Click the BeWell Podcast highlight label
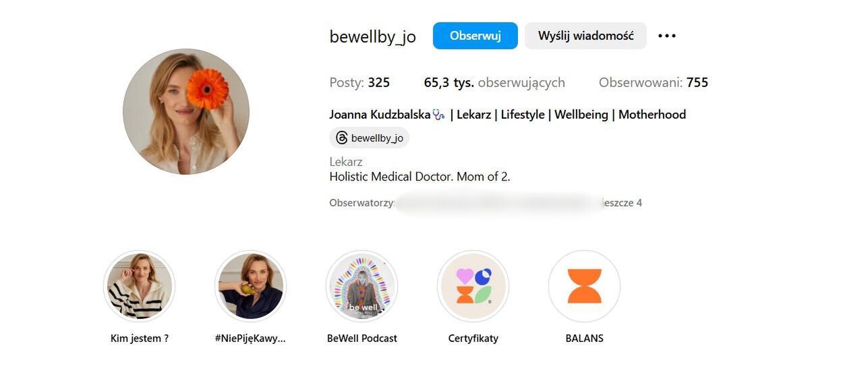Screen dimensions: 868x385 [362, 338]
